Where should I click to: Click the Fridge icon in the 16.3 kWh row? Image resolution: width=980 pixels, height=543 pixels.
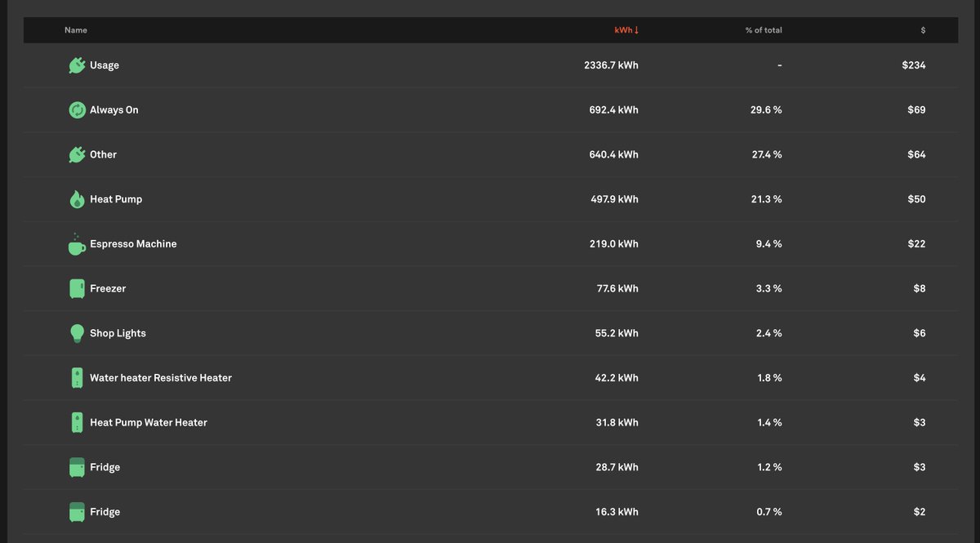click(x=77, y=512)
